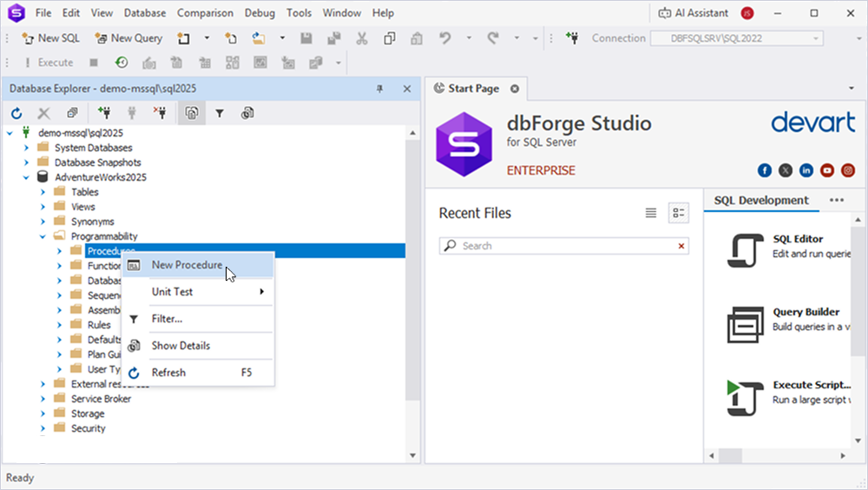Click the New SQL toolbar button
The height and width of the screenshot is (490, 868).
pos(50,38)
